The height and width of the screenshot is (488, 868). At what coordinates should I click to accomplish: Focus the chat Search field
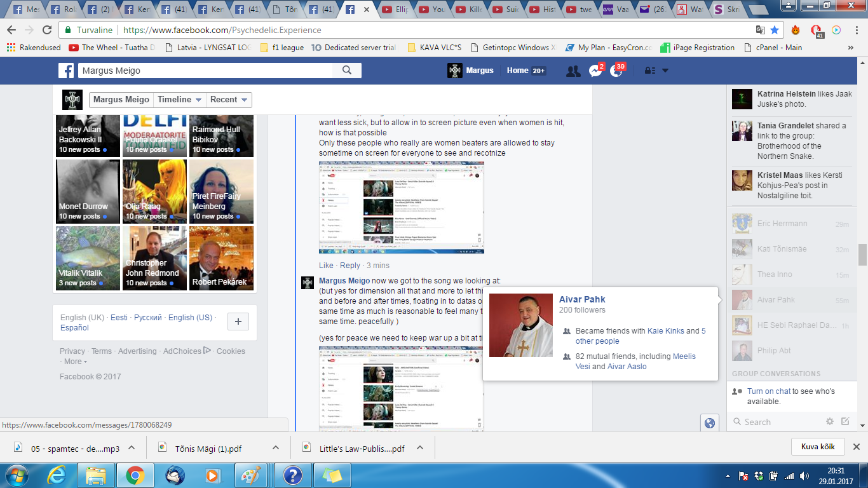tap(776, 422)
